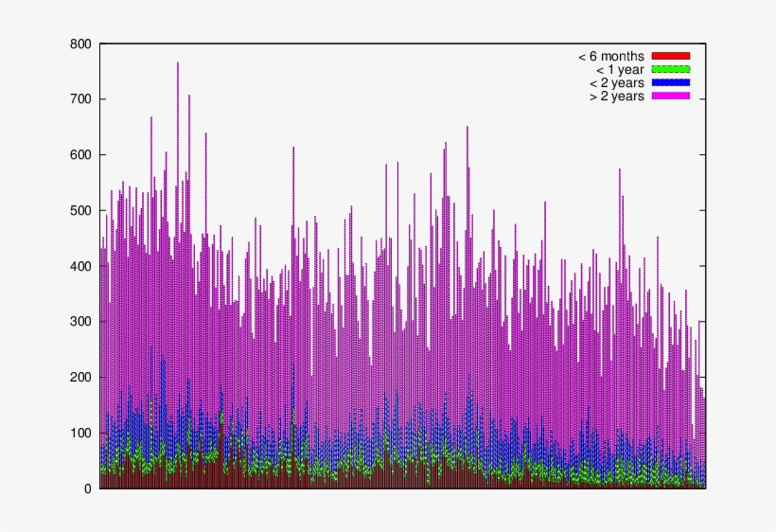This screenshot has height=532, width=776.
Task: Click the 300 y-axis tick label
Action: click(x=79, y=322)
